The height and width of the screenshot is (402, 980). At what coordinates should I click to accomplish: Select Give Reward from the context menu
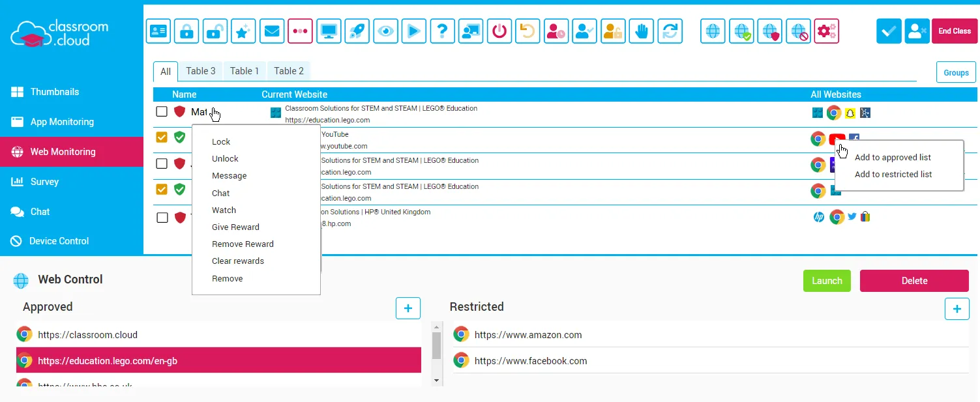click(235, 227)
